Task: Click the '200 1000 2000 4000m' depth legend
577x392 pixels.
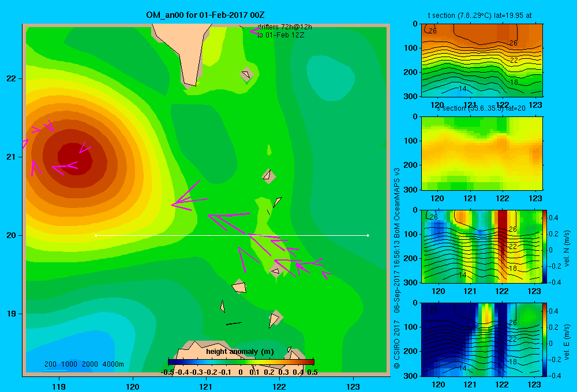Action: pos(84,364)
